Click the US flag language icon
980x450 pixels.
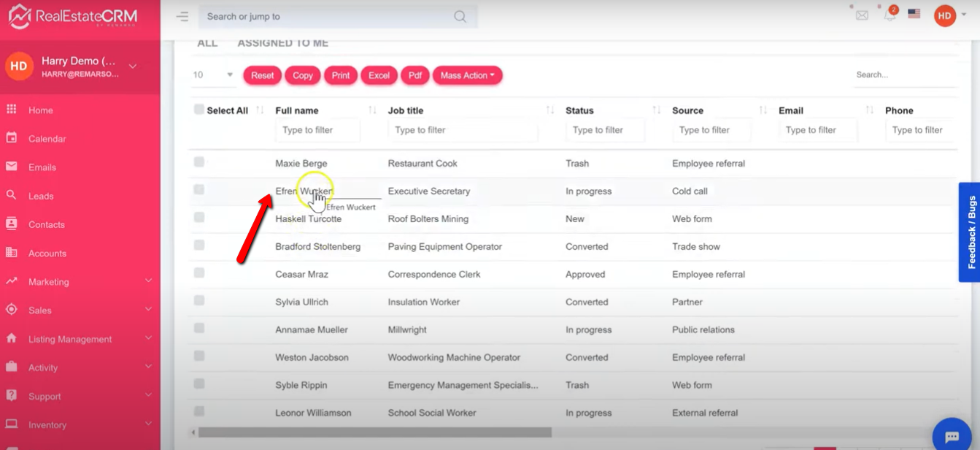coord(914,14)
